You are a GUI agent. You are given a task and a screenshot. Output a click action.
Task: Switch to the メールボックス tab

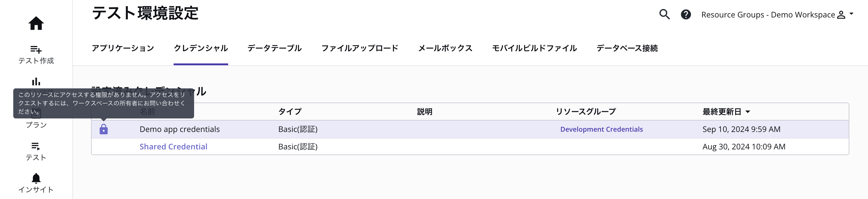pos(445,48)
